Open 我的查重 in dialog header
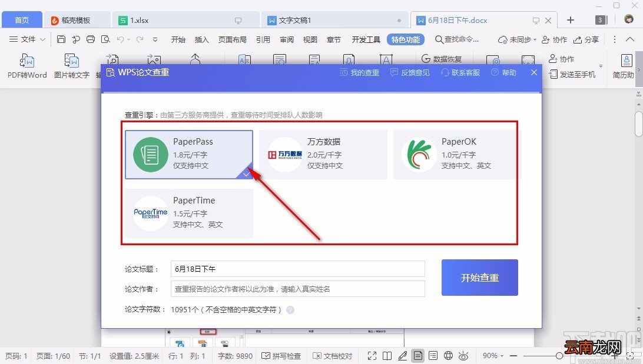The width and height of the screenshot is (643, 364). [360, 72]
